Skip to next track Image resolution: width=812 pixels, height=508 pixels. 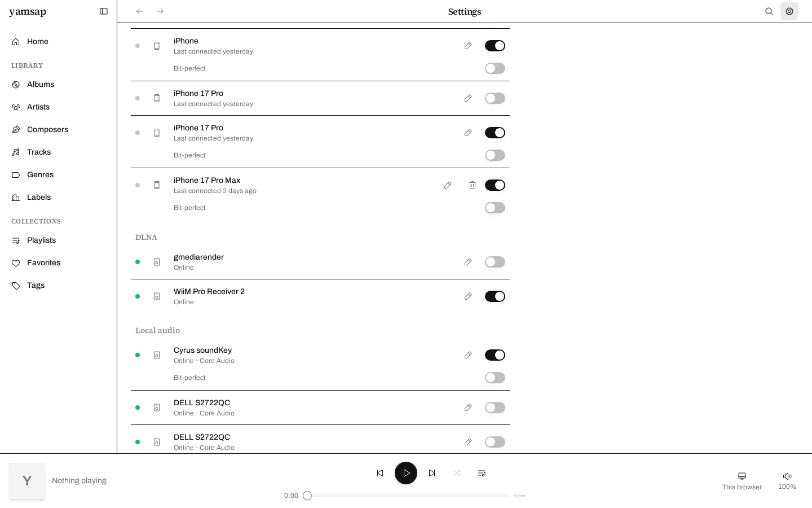tap(432, 473)
